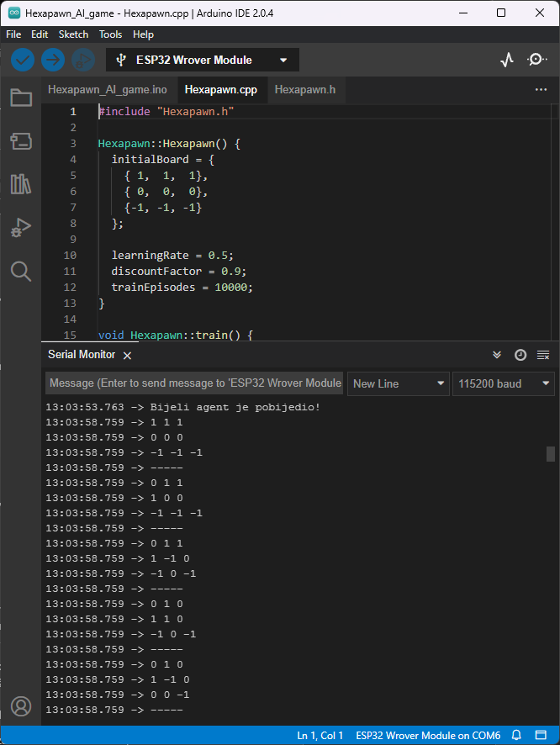Open the Sketchbook folder icon in sidebar

[x=21, y=98]
